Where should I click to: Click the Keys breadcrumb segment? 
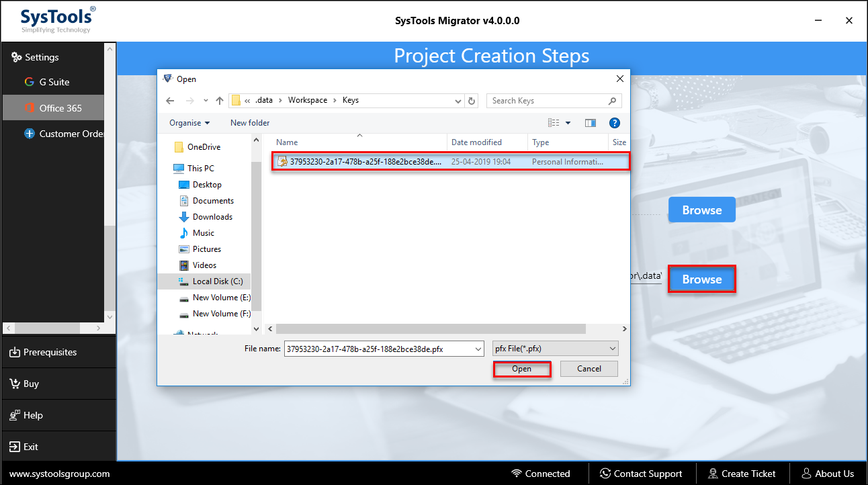pos(351,100)
